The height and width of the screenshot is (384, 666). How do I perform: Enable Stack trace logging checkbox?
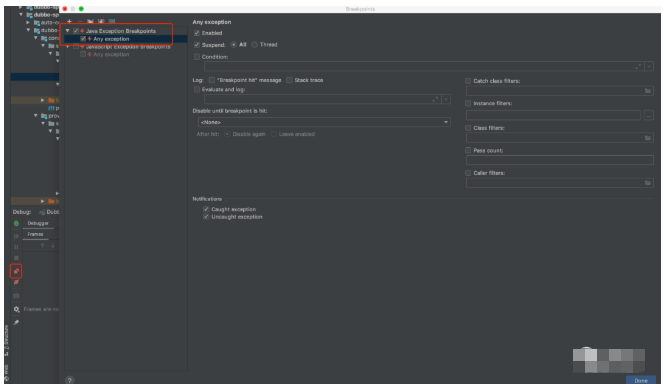tap(289, 80)
